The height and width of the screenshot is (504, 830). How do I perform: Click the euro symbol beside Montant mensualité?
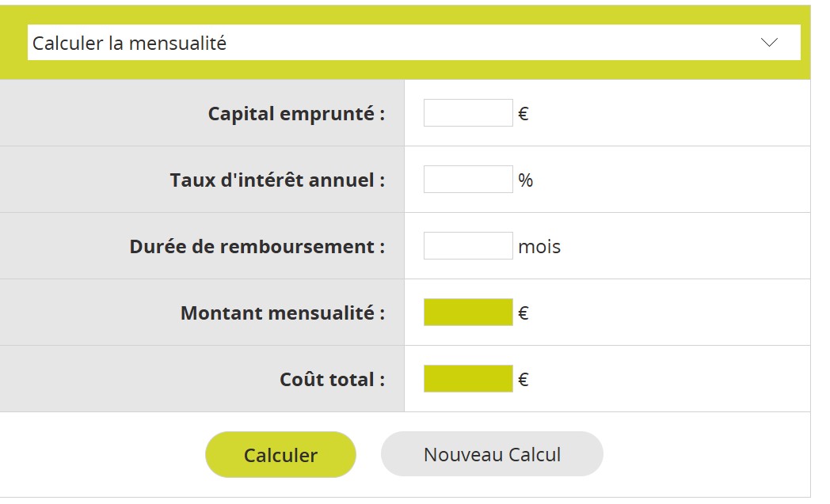[524, 313]
